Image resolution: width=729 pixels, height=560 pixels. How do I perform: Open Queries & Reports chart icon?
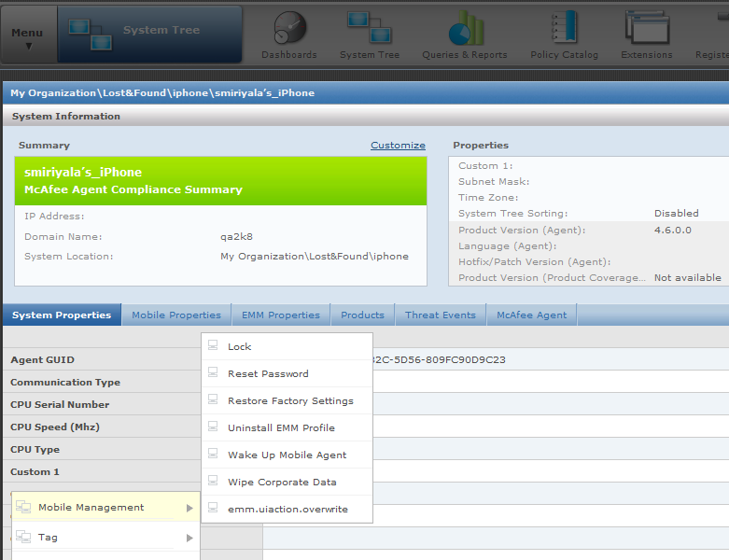click(x=466, y=28)
